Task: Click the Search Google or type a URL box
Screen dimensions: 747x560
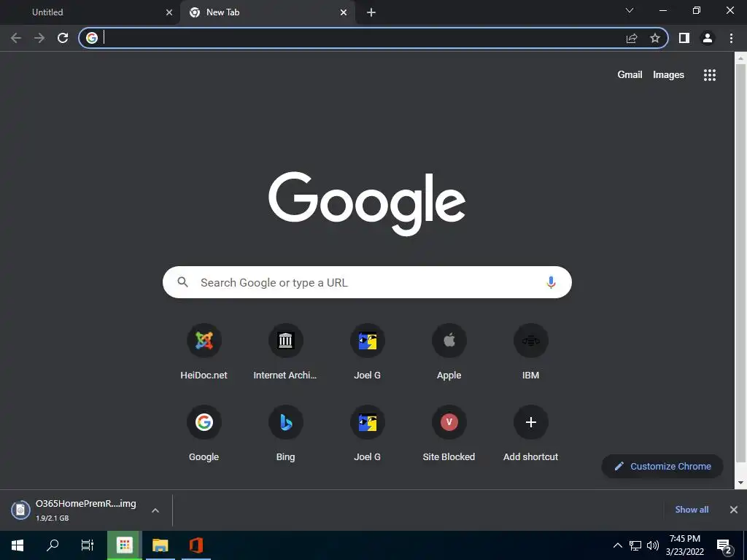Action: (x=367, y=282)
